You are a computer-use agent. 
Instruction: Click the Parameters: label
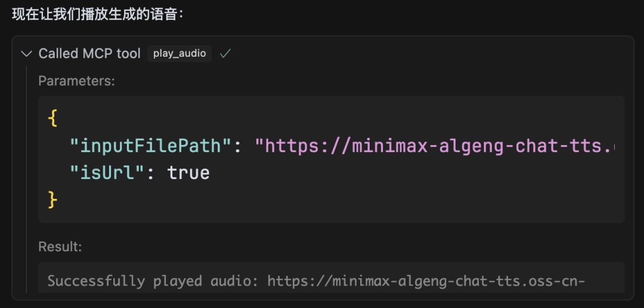76,81
